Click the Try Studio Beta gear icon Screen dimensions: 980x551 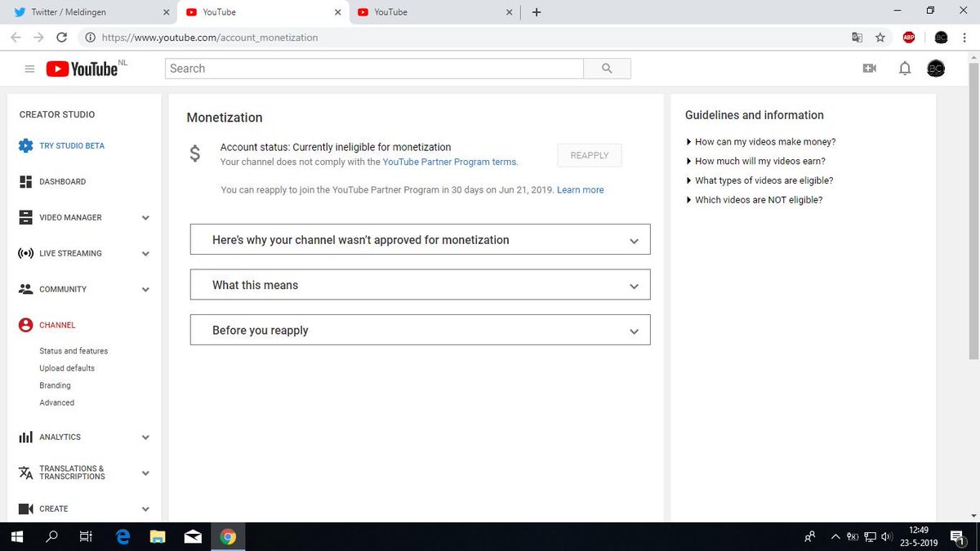click(x=25, y=146)
